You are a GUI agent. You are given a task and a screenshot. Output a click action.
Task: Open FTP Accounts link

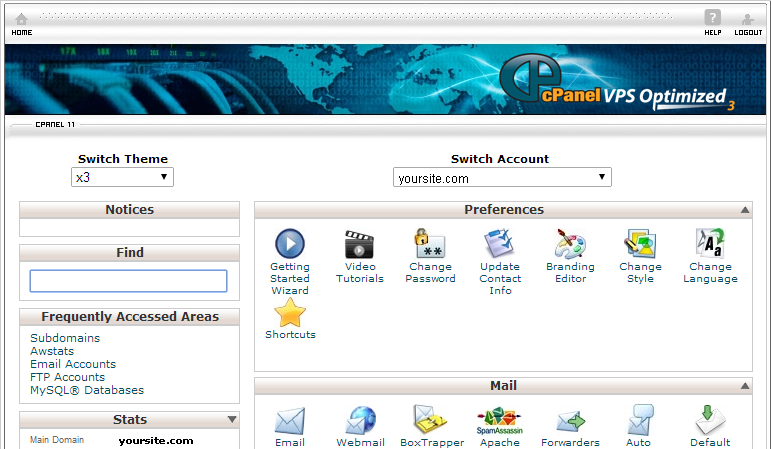point(67,377)
